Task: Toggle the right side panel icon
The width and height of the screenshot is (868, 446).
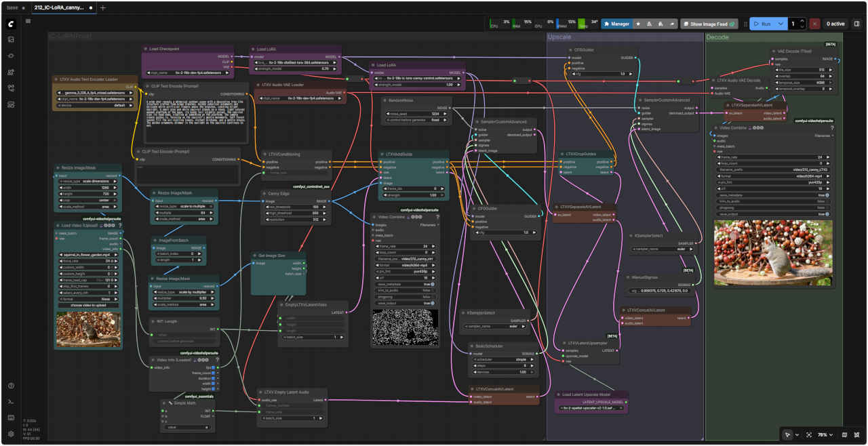Action: 856,24
